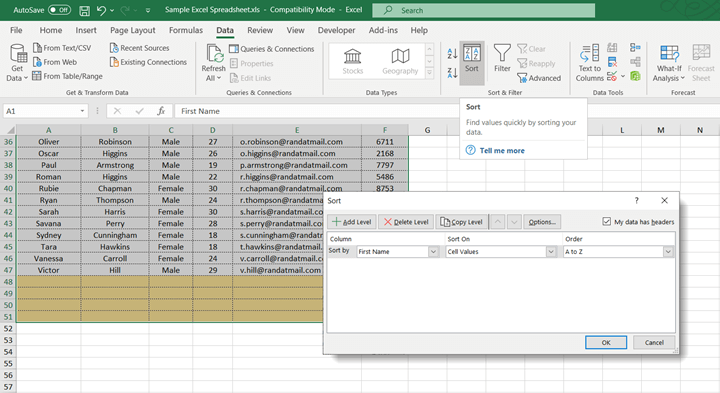Open Customize Quick Access Toolbar dropdown
Viewport: 720px width, 393px height.
[x=148, y=10]
